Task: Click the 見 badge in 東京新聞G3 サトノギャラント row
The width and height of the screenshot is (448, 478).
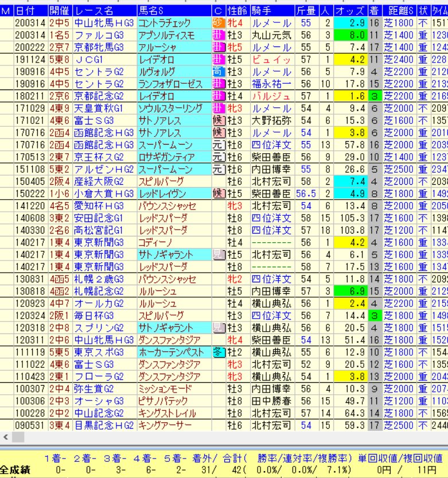Action: tap(219, 255)
